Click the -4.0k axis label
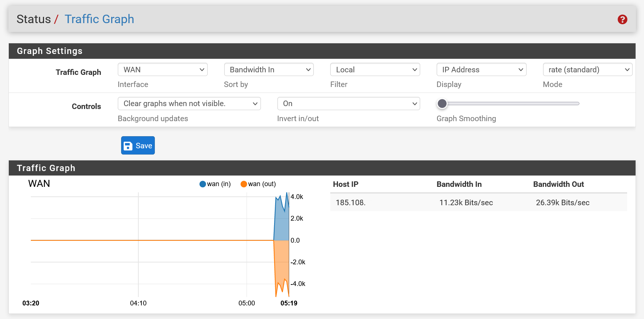This screenshot has width=644, height=319. click(x=298, y=284)
